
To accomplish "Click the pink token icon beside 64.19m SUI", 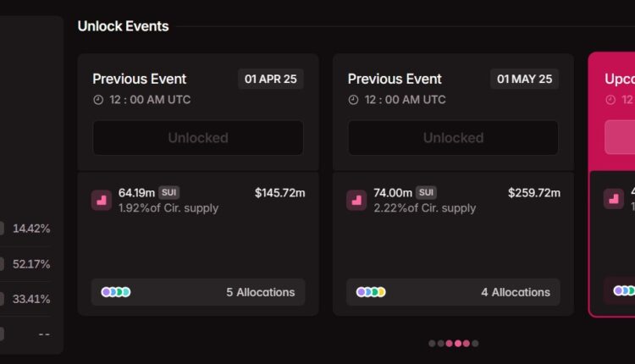I will coord(102,201).
